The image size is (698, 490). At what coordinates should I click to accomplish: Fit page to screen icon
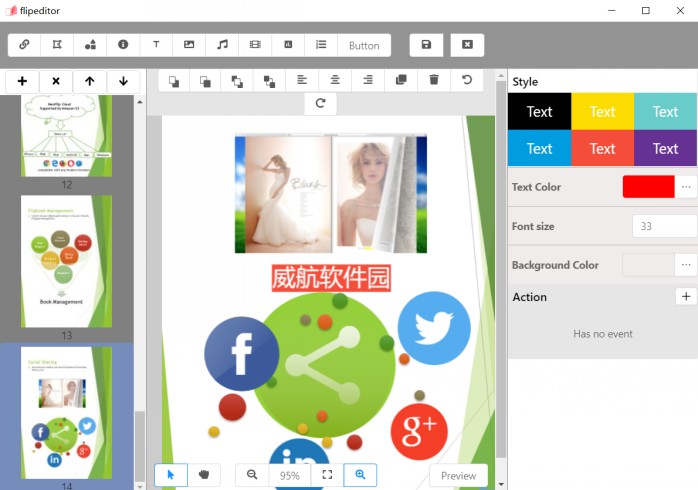(327, 475)
